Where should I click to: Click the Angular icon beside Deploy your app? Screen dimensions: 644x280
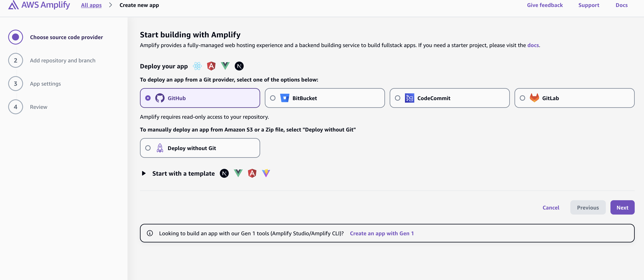pos(211,66)
